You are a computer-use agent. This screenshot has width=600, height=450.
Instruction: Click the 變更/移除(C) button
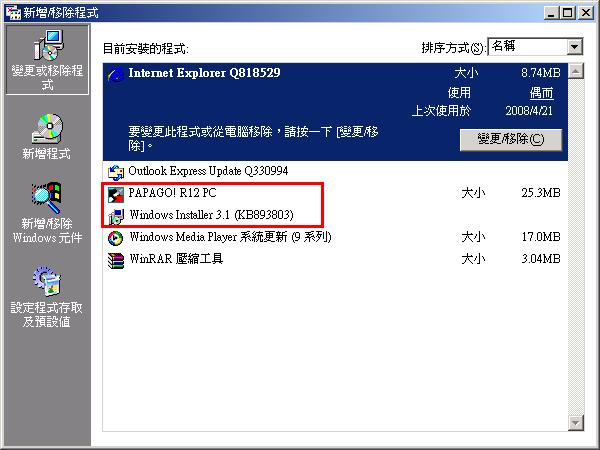pos(511,139)
